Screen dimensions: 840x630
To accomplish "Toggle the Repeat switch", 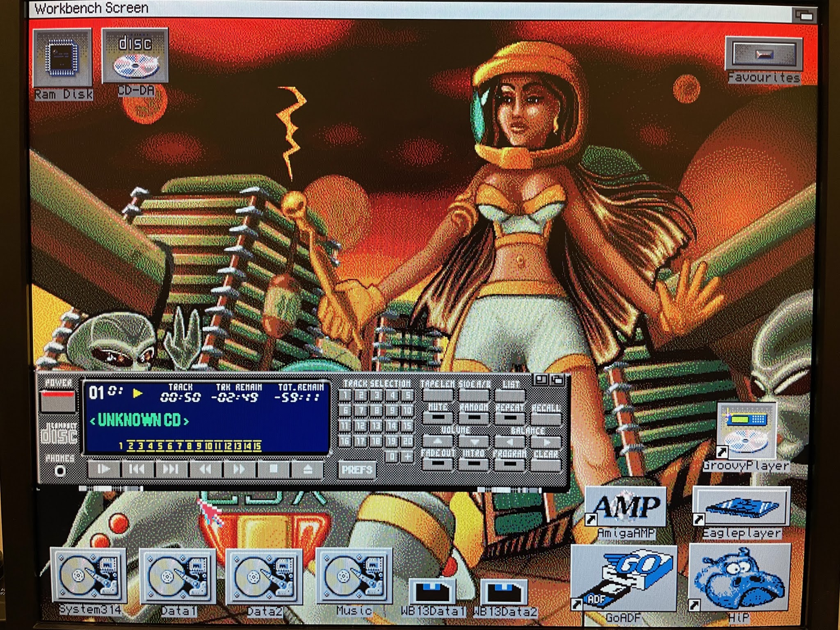I will click(509, 418).
